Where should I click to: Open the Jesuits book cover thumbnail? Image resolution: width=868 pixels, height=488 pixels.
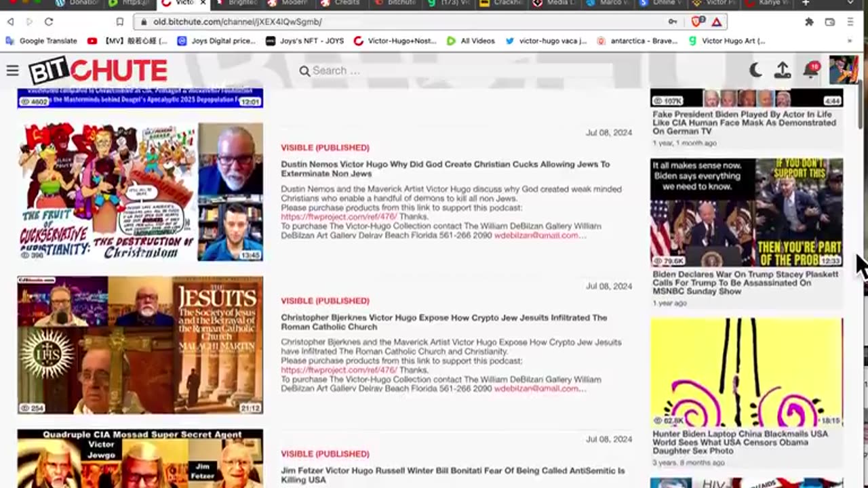(x=140, y=345)
